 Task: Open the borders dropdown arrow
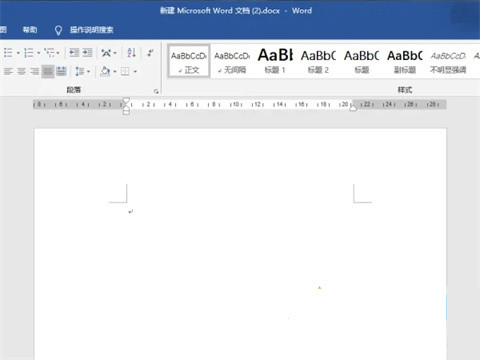(x=135, y=71)
